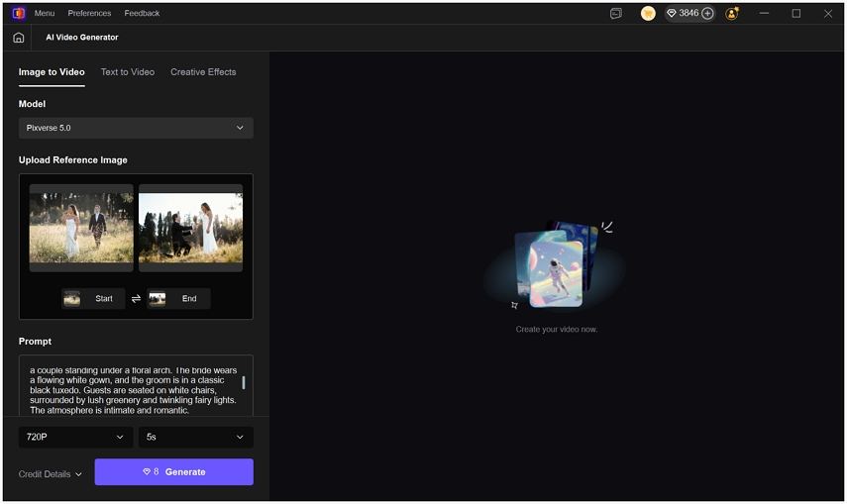Select the Start frame button
This screenshot has height=504, width=847.
tap(93, 298)
